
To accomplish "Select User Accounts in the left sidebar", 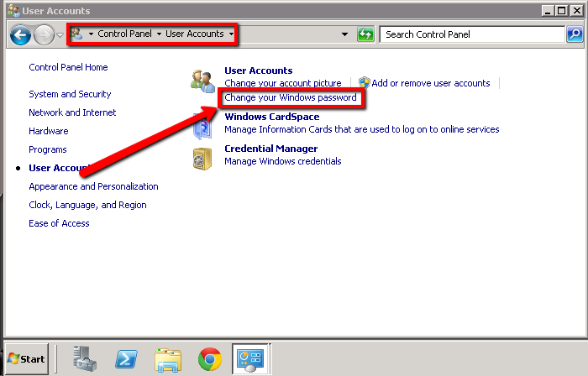I will [x=59, y=168].
